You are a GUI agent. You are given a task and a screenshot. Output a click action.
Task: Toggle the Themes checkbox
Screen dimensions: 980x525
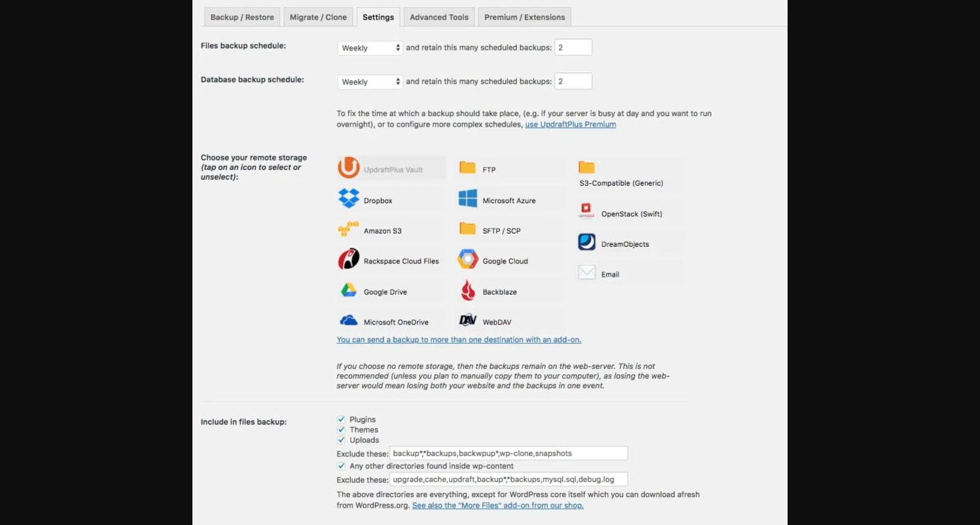point(341,430)
